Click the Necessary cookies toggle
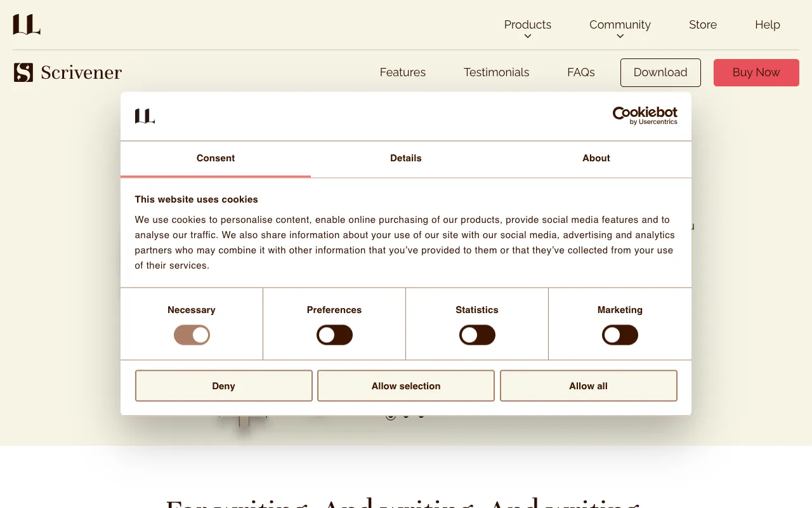The width and height of the screenshot is (812, 508). pyautogui.click(x=192, y=335)
